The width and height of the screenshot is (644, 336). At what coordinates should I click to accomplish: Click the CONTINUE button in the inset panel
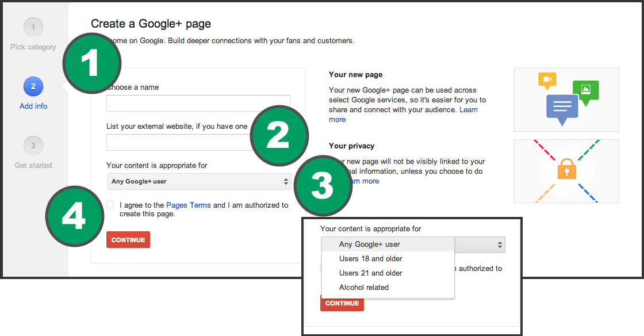342,304
